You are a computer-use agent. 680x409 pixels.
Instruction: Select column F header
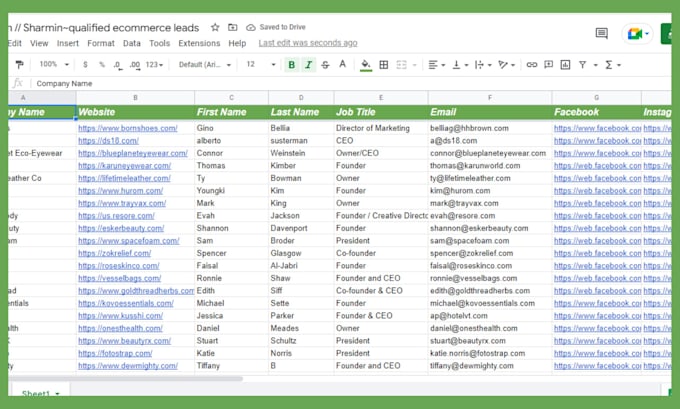(490, 98)
